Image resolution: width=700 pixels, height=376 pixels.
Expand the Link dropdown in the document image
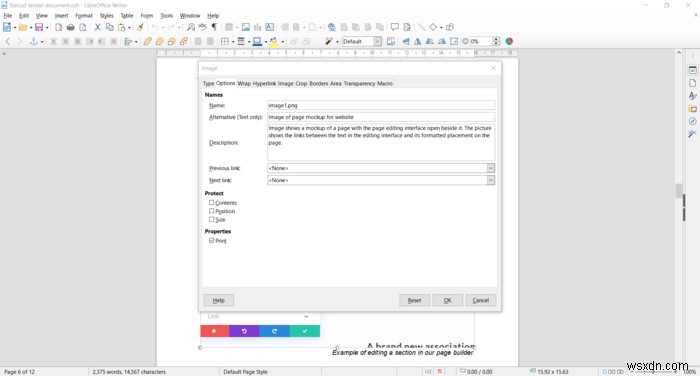tap(306, 317)
